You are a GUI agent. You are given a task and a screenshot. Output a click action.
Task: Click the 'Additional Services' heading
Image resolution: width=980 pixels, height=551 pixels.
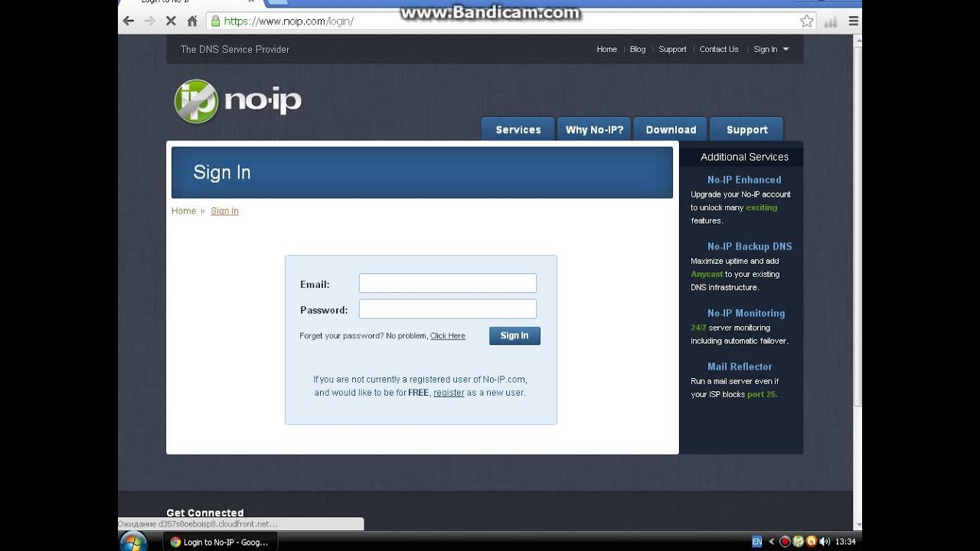tap(744, 157)
